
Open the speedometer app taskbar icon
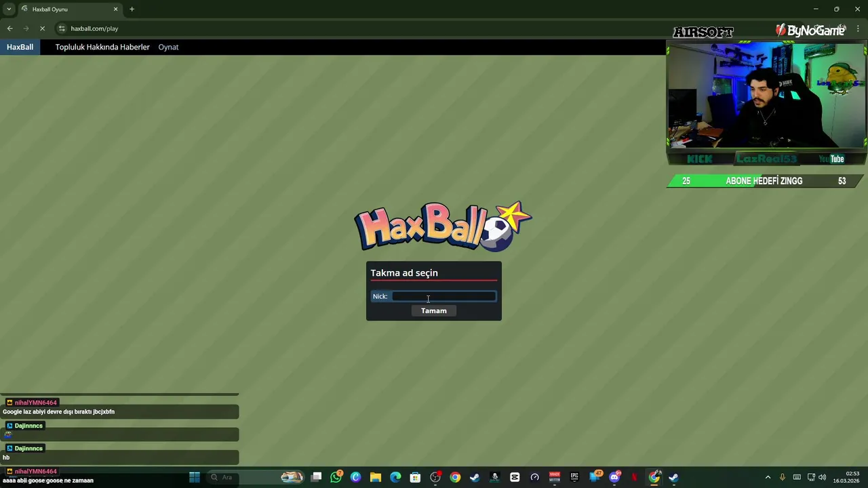point(534,477)
